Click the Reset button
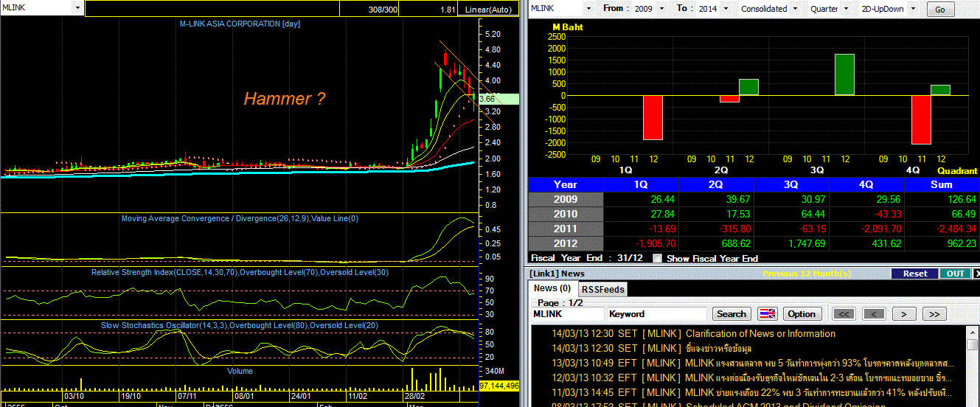Image resolution: width=980 pixels, height=407 pixels. [x=915, y=274]
